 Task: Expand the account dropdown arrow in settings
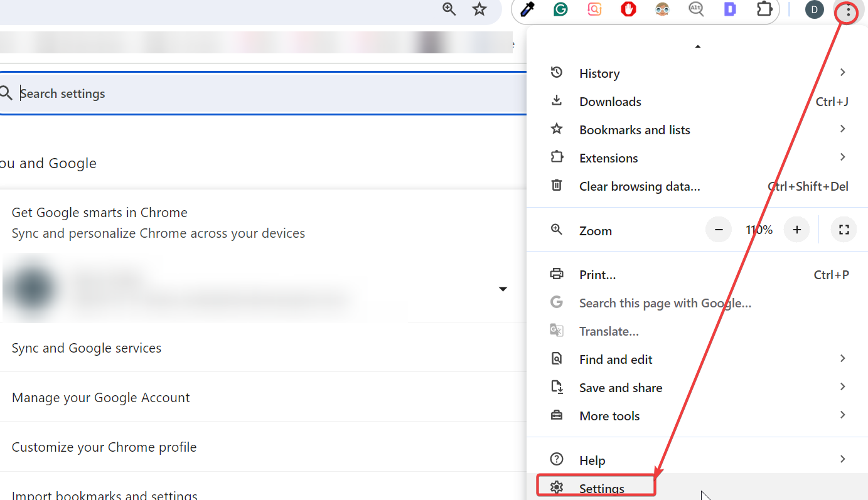(x=503, y=289)
